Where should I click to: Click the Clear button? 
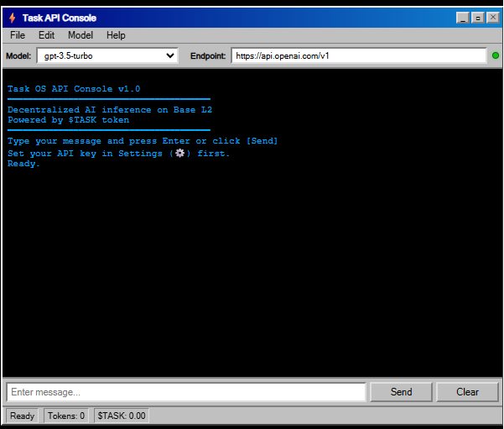coord(467,392)
